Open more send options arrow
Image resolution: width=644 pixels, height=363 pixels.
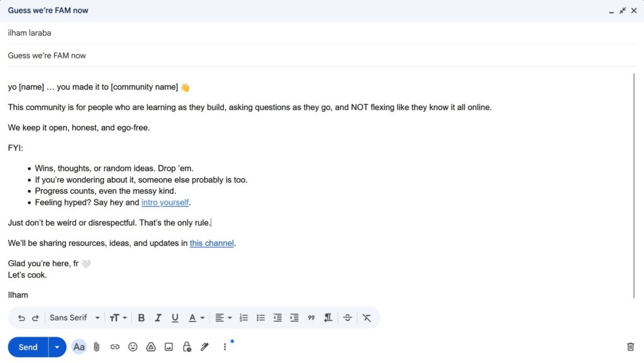coord(57,347)
